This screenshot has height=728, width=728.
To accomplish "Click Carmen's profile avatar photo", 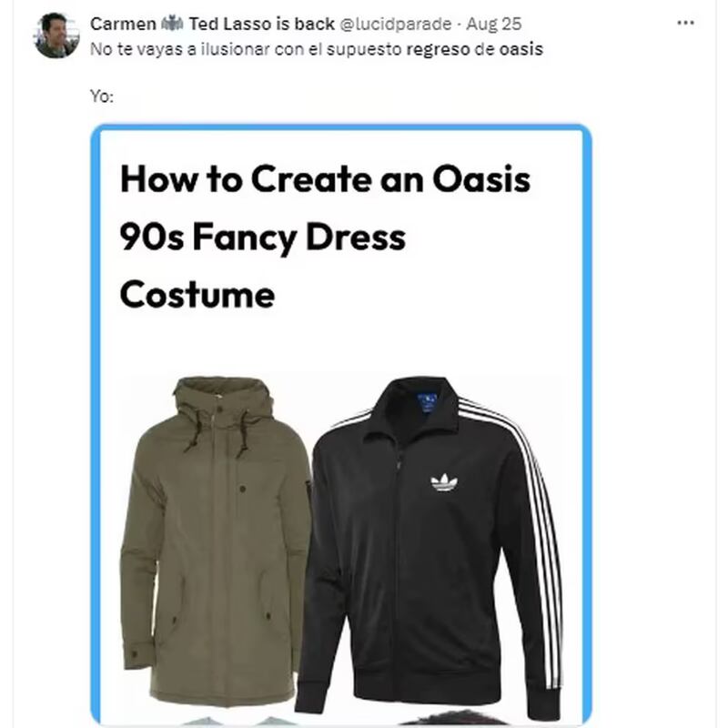I will point(56,35).
